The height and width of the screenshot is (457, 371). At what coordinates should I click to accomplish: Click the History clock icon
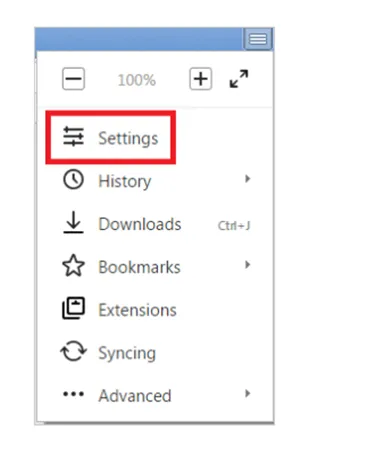click(x=73, y=180)
